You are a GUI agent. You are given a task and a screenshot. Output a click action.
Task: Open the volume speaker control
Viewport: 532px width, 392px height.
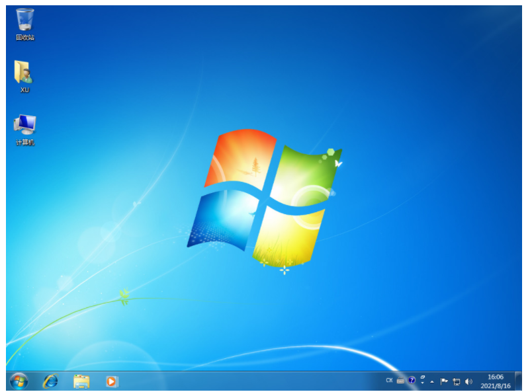click(x=468, y=381)
